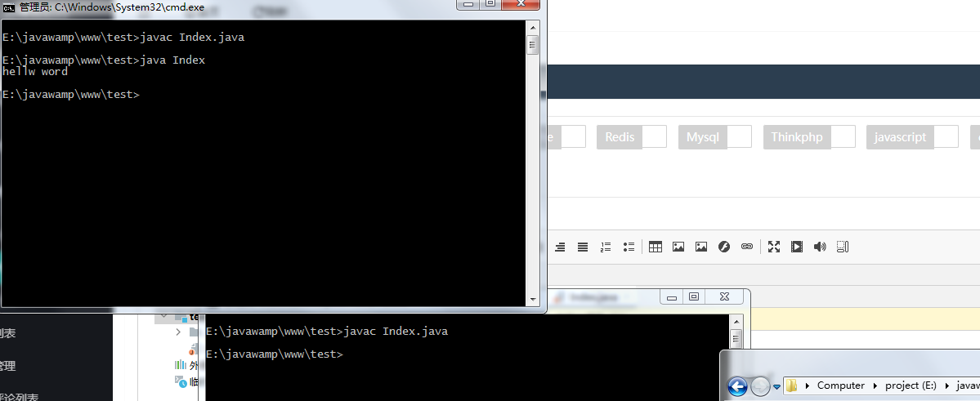Image resolution: width=980 pixels, height=401 pixels.
Task: Apply justify alignment to the text
Action: [583, 247]
